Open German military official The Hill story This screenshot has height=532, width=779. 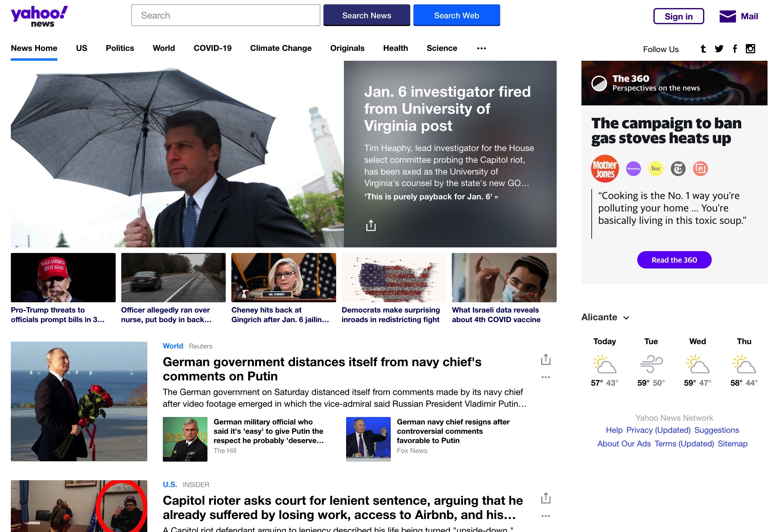click(x=269, y=431)
